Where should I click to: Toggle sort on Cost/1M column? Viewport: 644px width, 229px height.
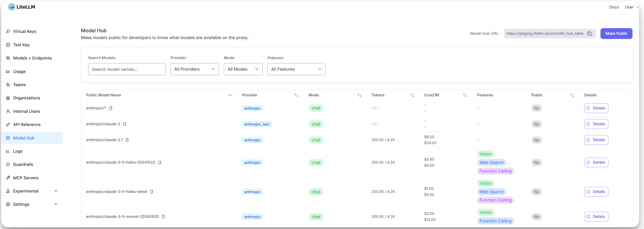point(465,95)
